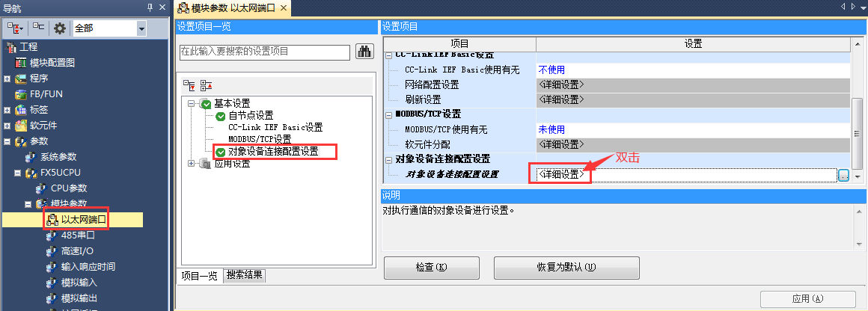Click the 检查(K) button
The height and width of the screenshot is (311, 868).
pos(431,268)
